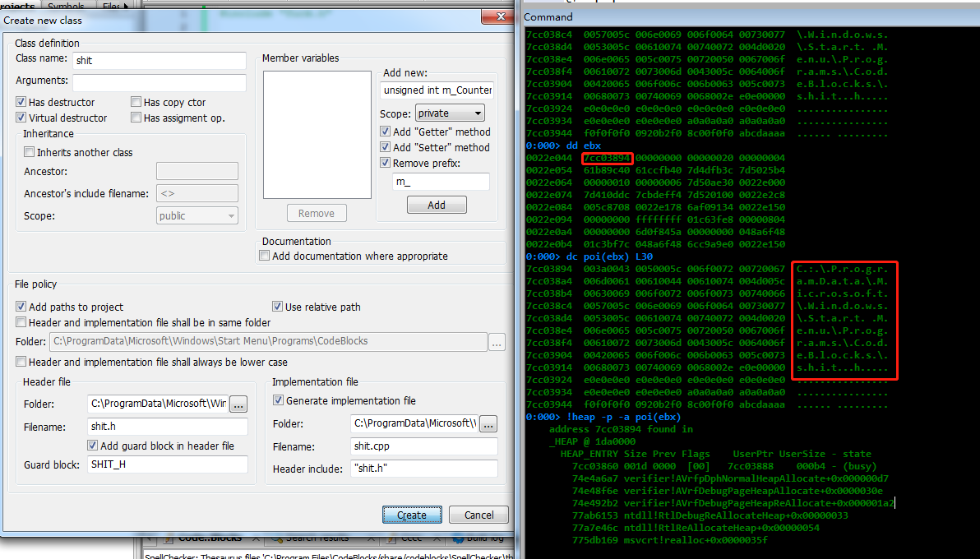Viewport: 980px width, 559px height.
Task: Enable Has copy ctor option
Action: (136, 102)
